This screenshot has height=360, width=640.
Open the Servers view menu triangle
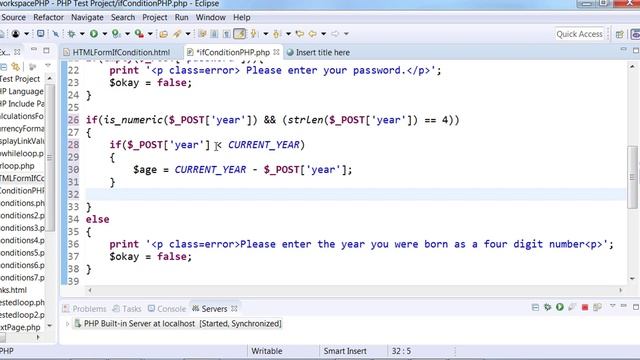pos(612,306)
